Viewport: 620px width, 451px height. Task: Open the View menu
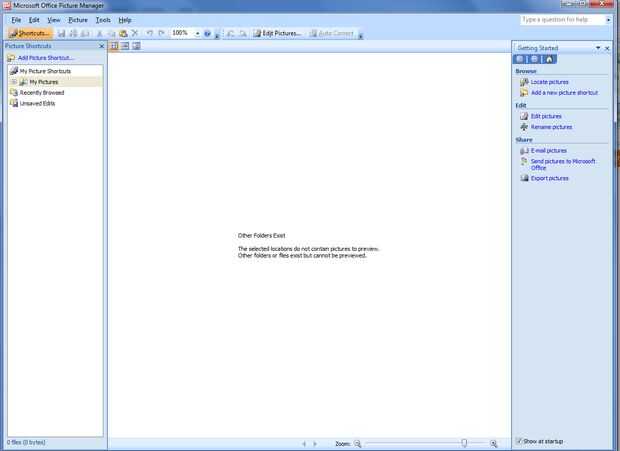point(54,20)
